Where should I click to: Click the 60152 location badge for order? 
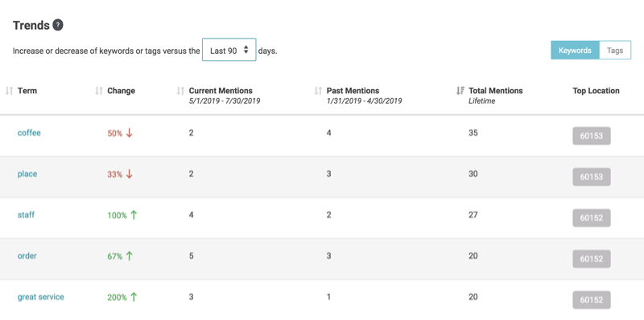click(x=592, y=259)
